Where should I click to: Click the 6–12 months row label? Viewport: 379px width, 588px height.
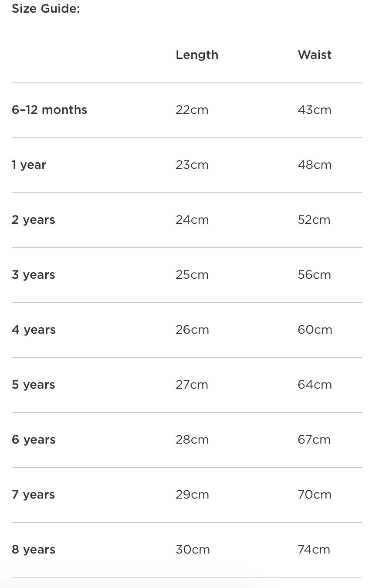click(49, 110)
